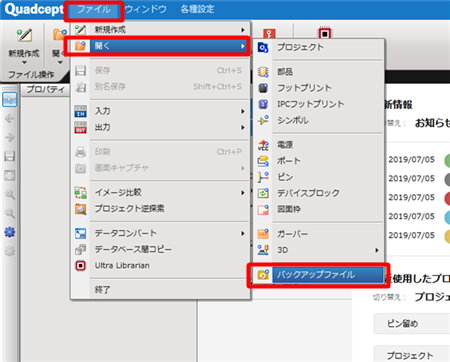Open ピン from the submenu
The height and width of the screenshot is (362, 450).
point(319,177)
